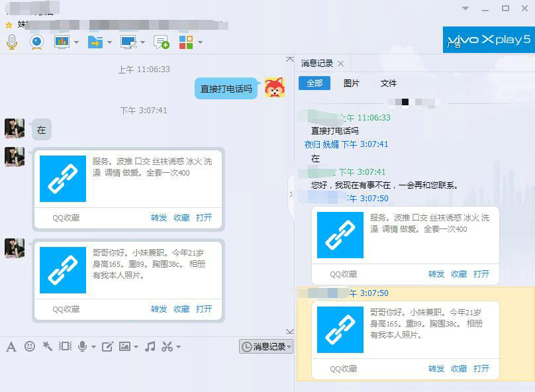The width and height of the screenshot is (535, 392).
Task: Switch to the 文件 tab in message records
Action: 389,83
